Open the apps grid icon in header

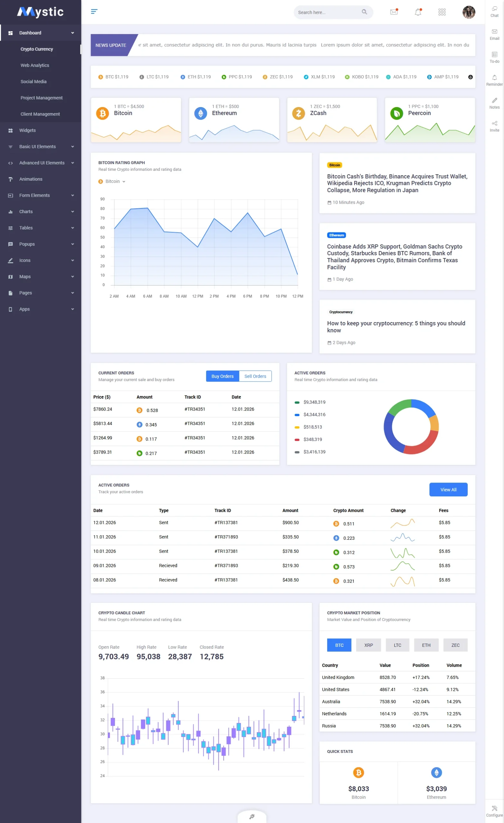click(x=442, y=12)
